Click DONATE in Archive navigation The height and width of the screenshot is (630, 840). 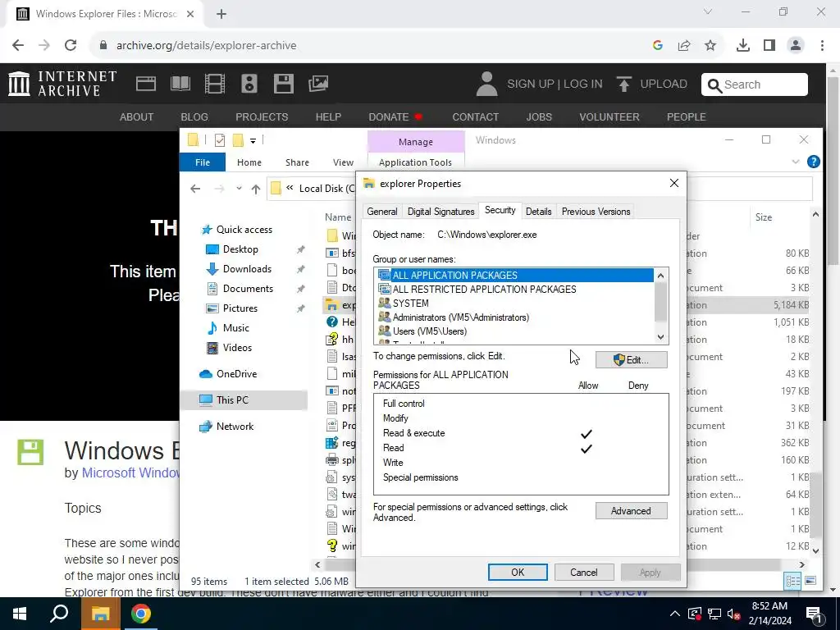388,116
